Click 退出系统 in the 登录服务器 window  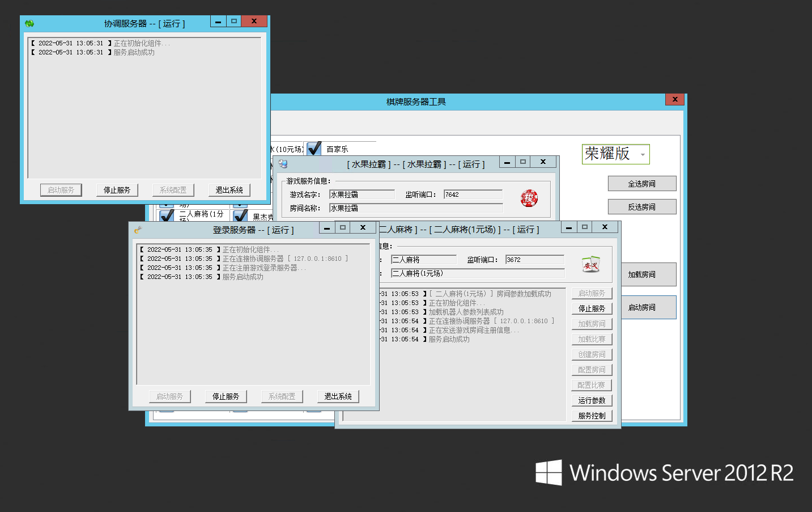pos(338,396)
